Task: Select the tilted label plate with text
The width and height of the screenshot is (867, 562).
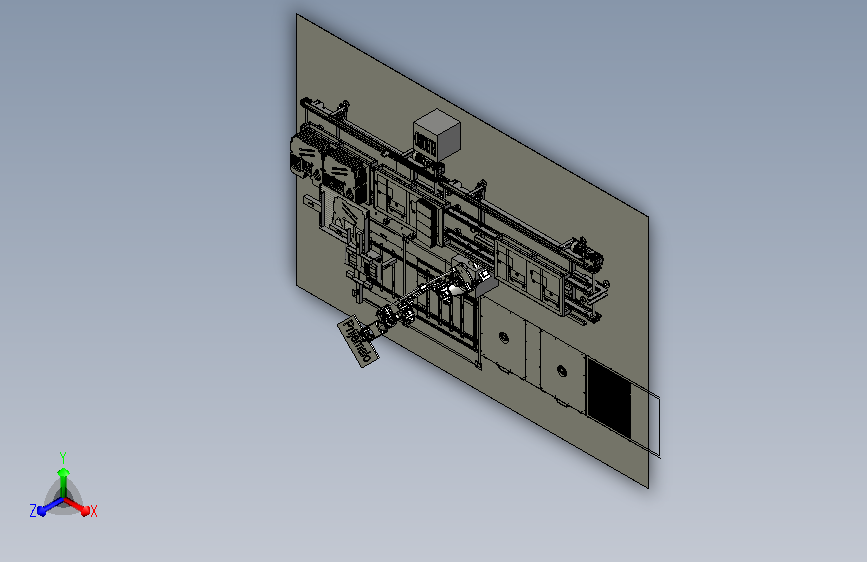Action: tap(357, 341)
